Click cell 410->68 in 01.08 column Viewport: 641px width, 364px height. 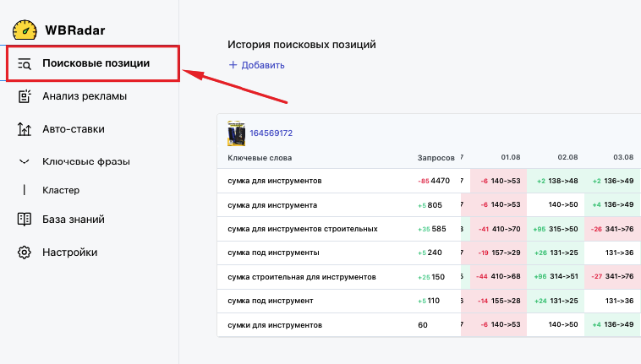(x=506, y=276)
